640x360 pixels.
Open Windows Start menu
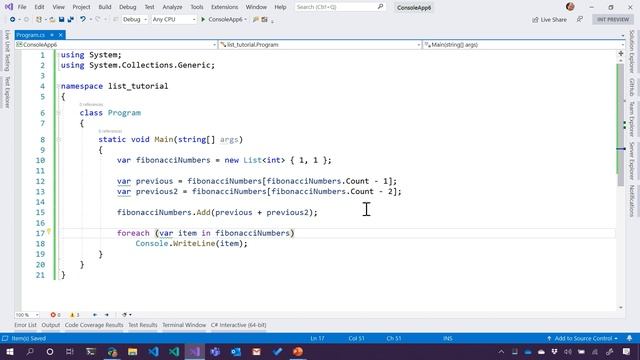pyautogui.click(x=9, y=351)
